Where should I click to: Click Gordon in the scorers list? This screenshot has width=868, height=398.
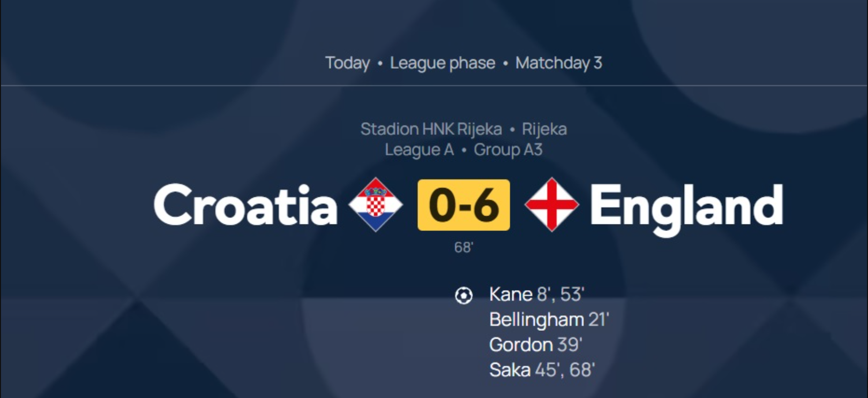click(521, 345)
